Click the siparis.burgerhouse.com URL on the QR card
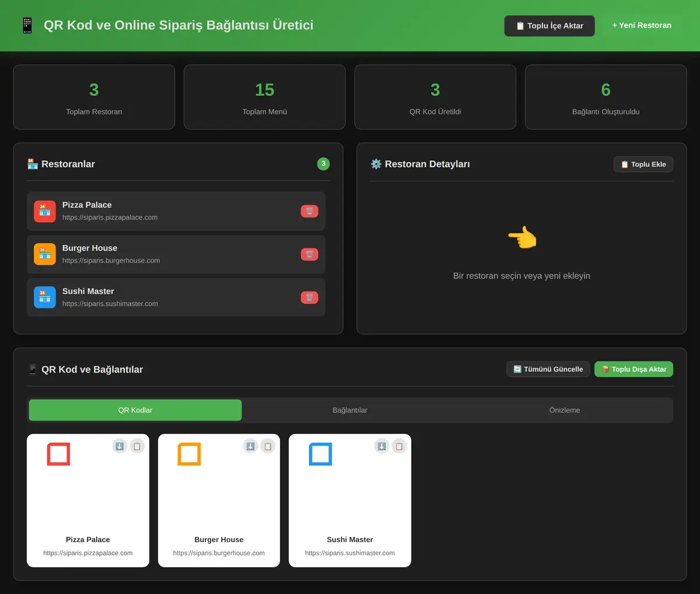The image size is (700, 594). click(219, 553)
